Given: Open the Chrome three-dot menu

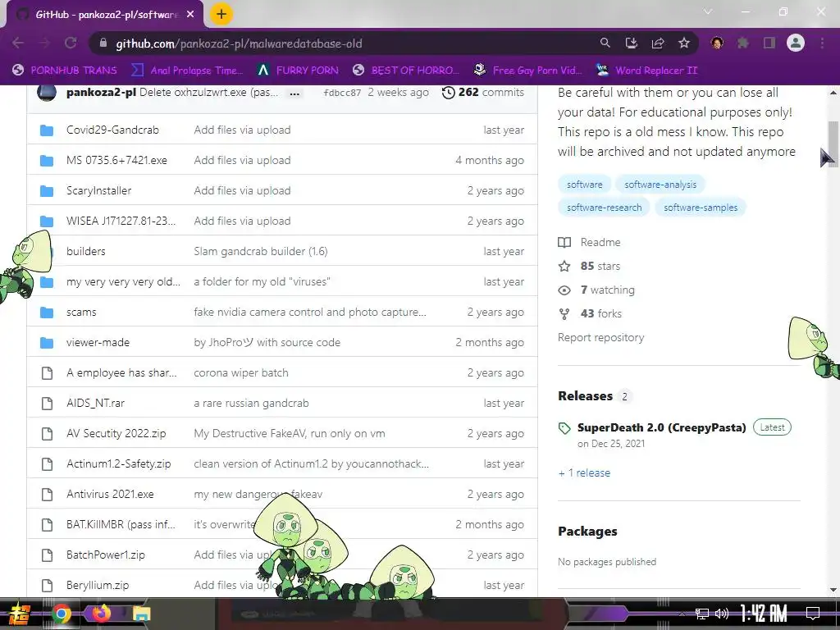Looking at the screenshot, I should (822, 43).
